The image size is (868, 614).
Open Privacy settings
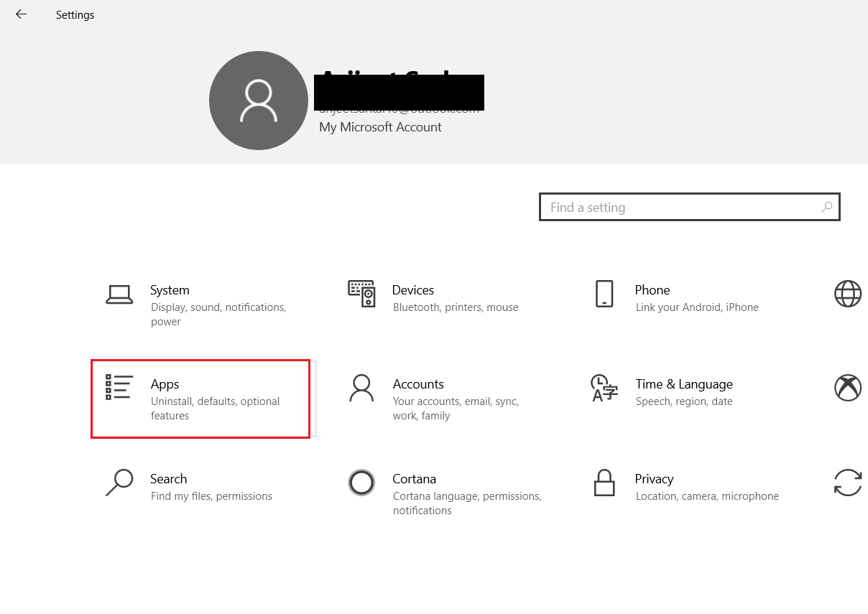click(x=654, y=479)
